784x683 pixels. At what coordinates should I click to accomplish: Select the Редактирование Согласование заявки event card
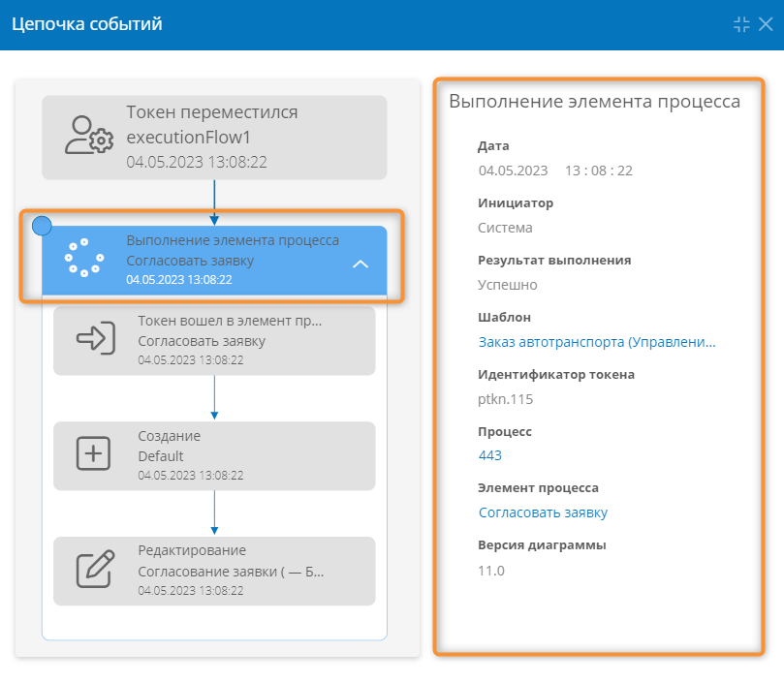[214, 571]
